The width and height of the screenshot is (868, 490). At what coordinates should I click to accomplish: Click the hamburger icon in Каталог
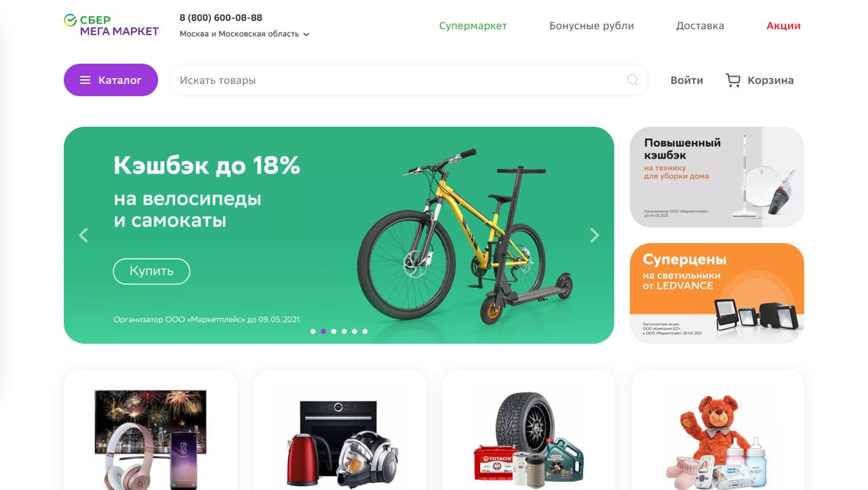pyautogui.click(x=85, y=80)
